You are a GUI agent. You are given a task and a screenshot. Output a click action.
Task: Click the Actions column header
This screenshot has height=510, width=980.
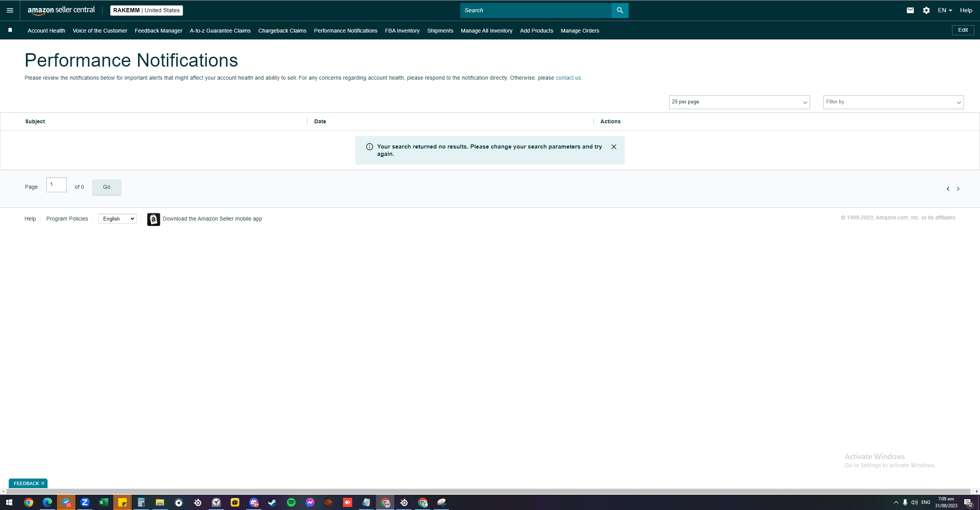tap(611, 121)
